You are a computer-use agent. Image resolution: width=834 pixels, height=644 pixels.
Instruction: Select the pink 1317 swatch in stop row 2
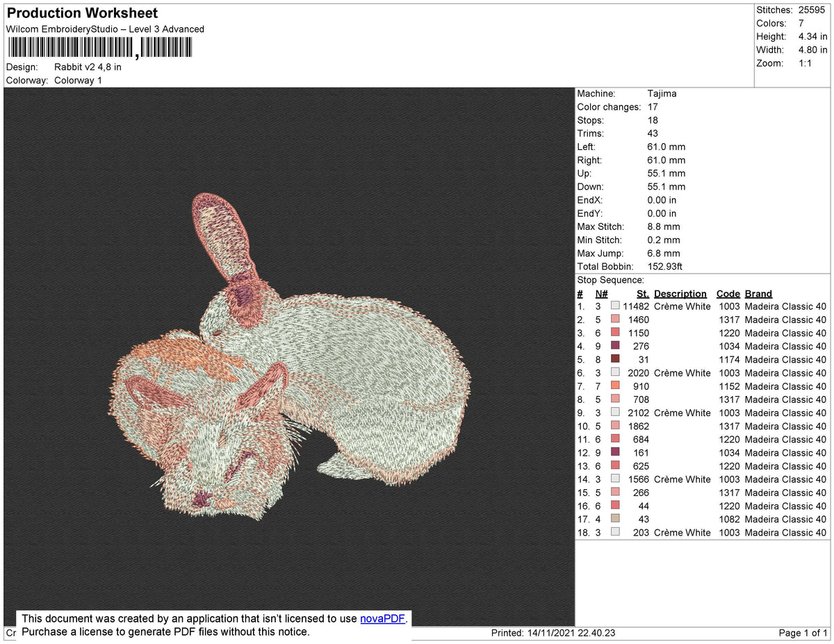coord(615,318)
